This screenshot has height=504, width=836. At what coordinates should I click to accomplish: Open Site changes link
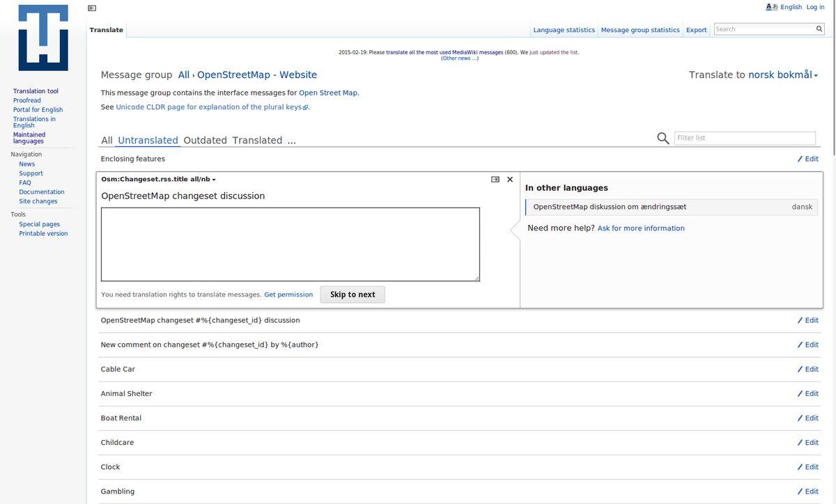pyautogui.click(x=38, y=201)
